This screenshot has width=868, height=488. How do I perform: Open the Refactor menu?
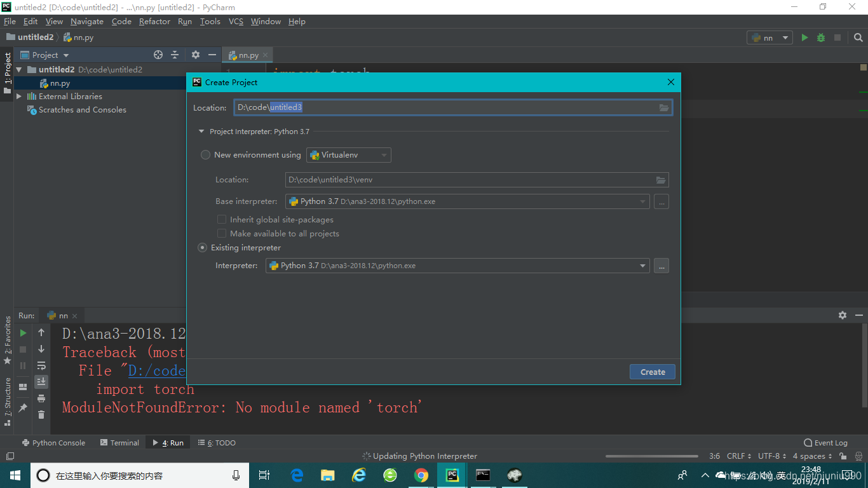(154, 21)
